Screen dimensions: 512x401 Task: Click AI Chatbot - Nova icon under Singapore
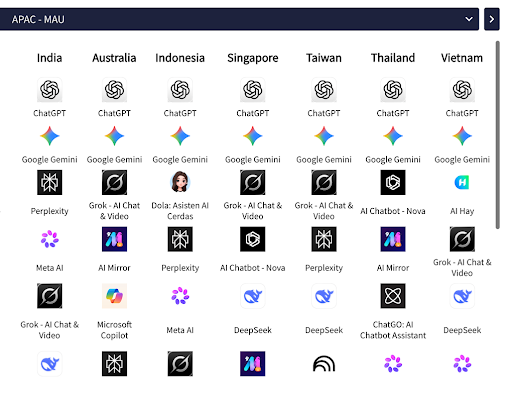(x=253, y=239)
